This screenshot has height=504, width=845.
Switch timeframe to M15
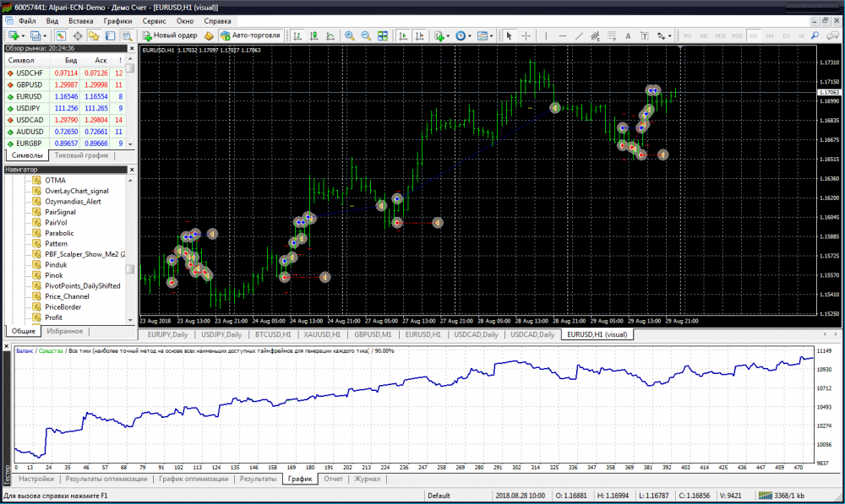(720, 35)
